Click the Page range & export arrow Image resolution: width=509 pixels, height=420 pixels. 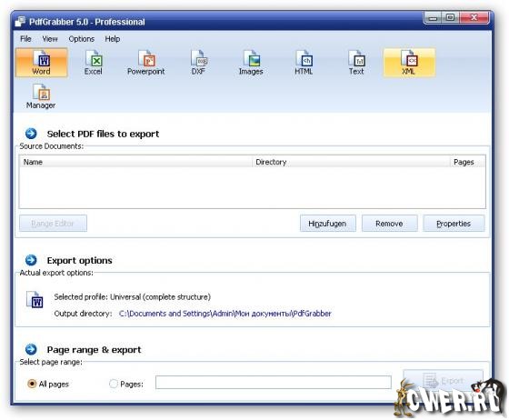tap(31, 349)
